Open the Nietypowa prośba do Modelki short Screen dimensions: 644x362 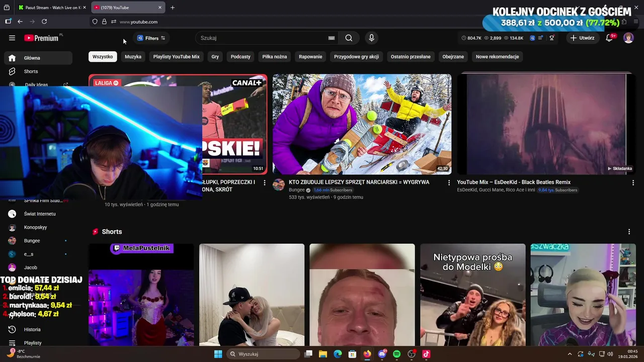pyautogui.click(x=473, y=295)
